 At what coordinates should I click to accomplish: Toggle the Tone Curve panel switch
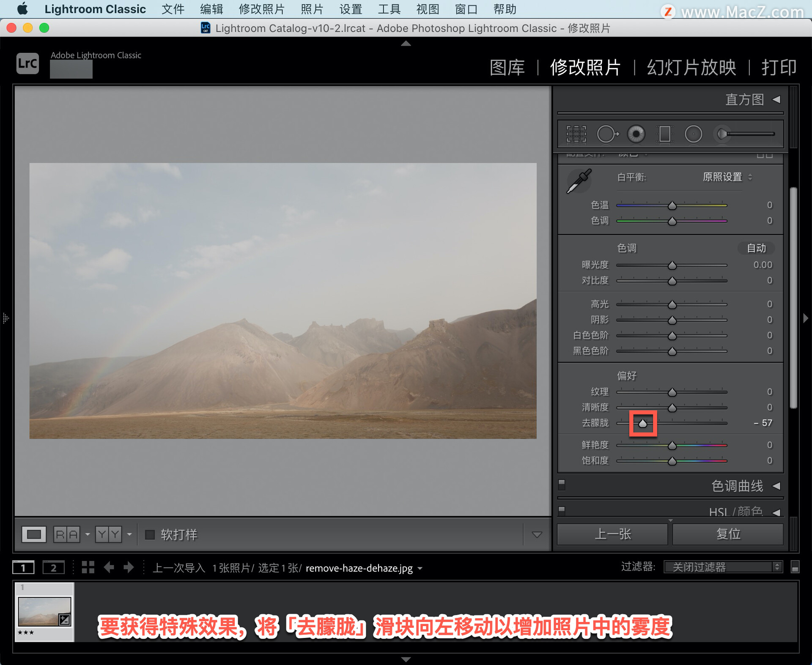pos(562,484)
